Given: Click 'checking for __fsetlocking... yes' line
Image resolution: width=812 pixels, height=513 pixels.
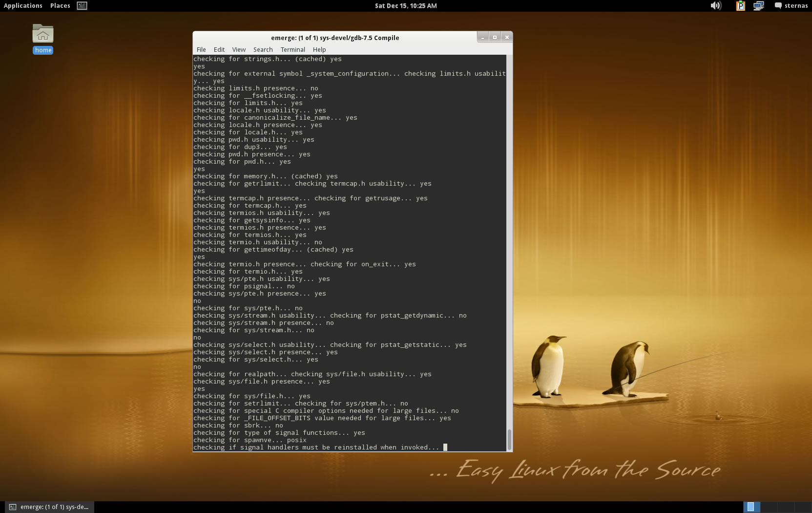Looking at the screenshot, I should (258, 95).
